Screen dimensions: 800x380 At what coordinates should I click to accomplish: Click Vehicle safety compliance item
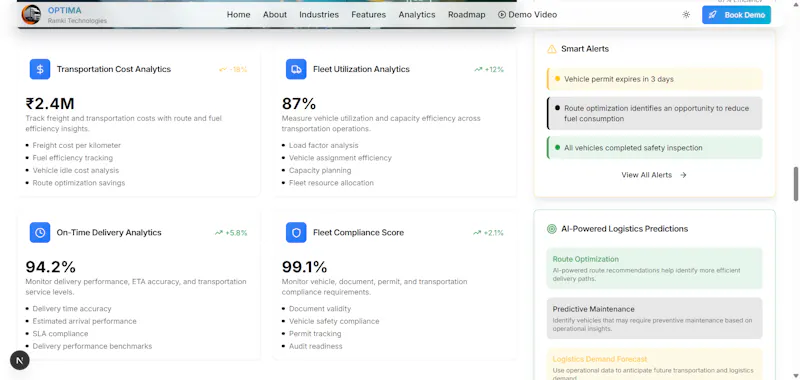coord(334,321)
